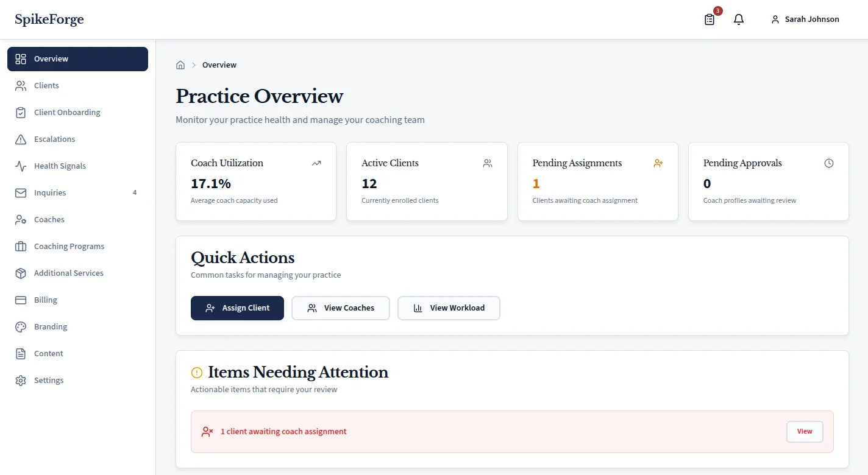This screenshot has width=868, height=475.
Task: Click the Inquiries envelope icon
Action: coord(21,193)
